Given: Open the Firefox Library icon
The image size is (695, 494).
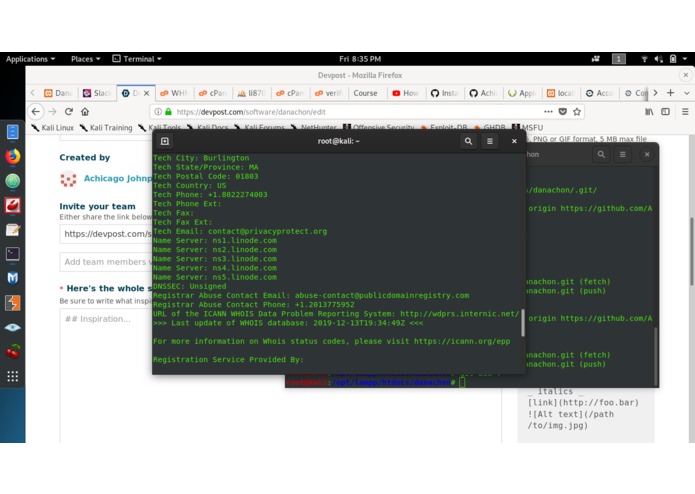Looking at the screenshot, I should point(649,112).
